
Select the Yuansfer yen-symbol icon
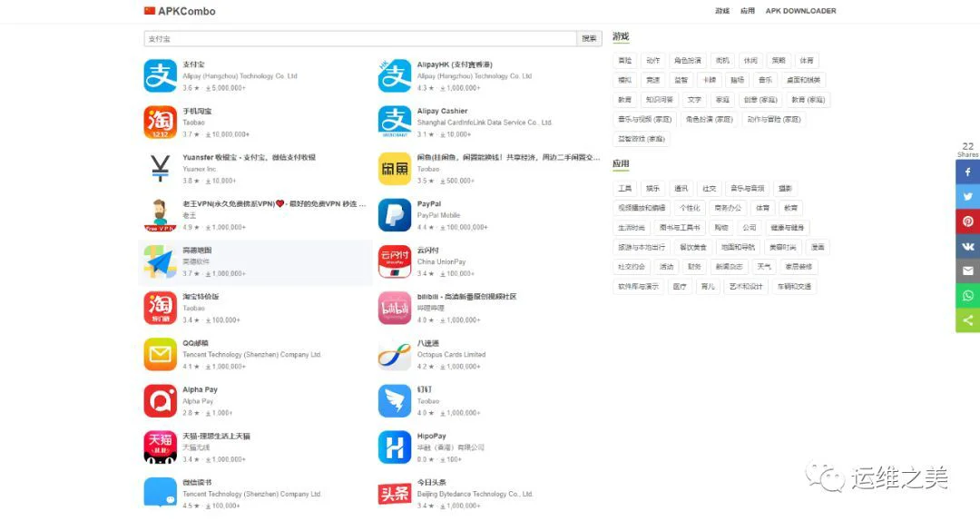point(160,168)
